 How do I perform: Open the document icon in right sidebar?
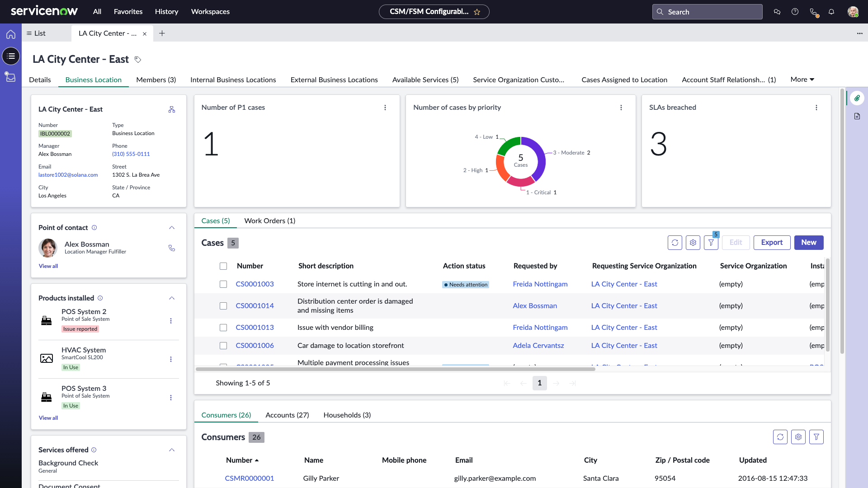click(x=857, y=116)
